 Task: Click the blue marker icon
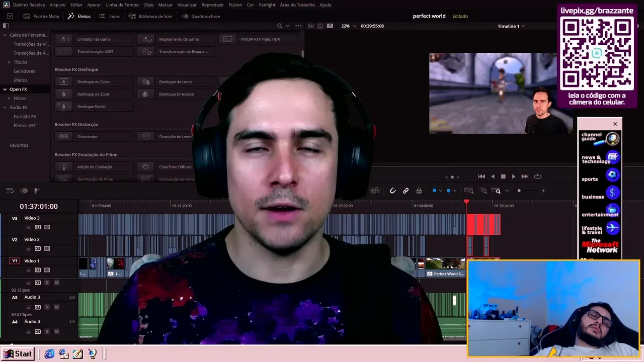click(x=448, y=191)
